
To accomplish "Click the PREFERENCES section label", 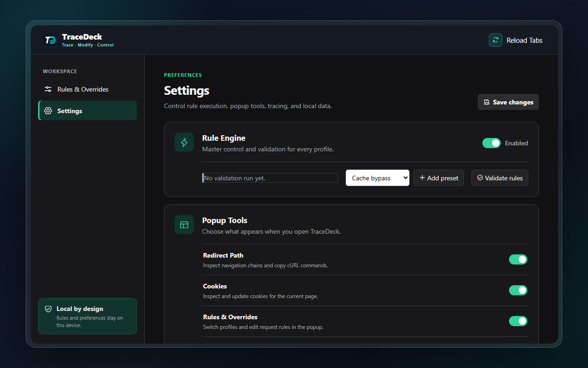I will pyautogui.click(x=183, y=75).
